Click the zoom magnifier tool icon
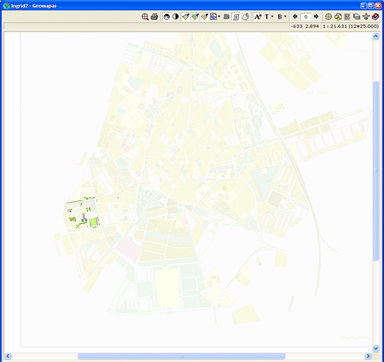Viewport: 384px width, 362px height. click(x=145, y=17)
